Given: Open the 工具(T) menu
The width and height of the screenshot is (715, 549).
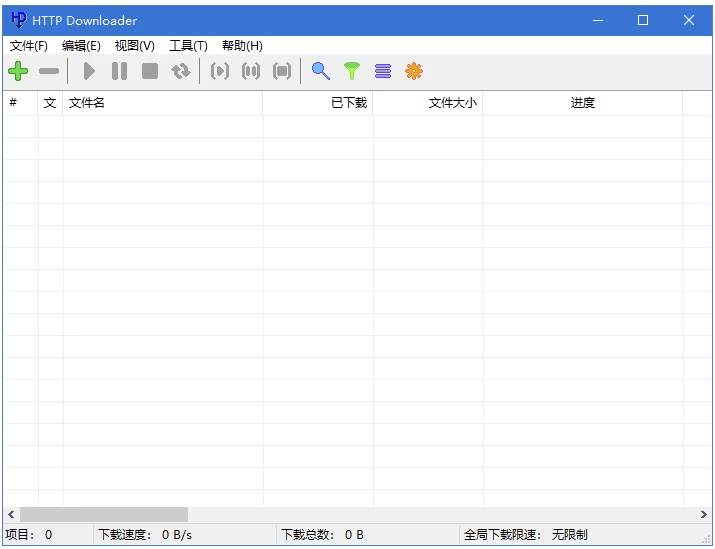Looking at the screenshot, I should click(x=188, y=46).
